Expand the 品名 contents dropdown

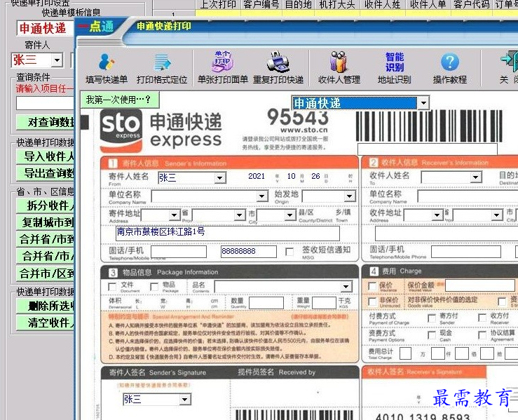[x=346, y=287]
